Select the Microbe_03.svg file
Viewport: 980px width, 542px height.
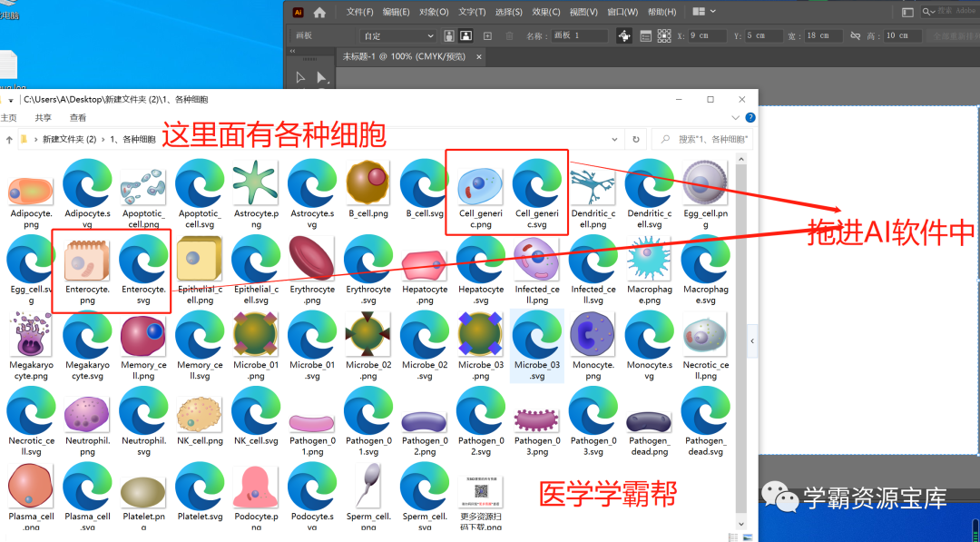[537, 346]
